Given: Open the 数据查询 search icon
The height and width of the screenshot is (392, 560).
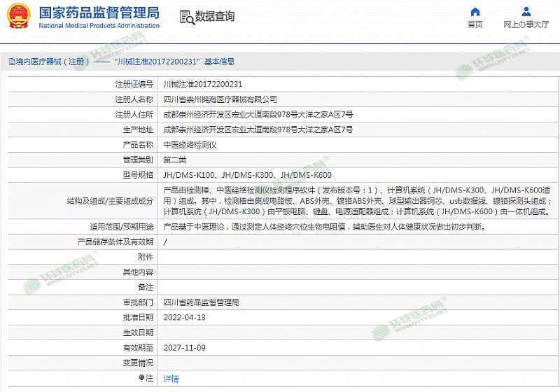Looking at the screenshot, I should tap(185, 17).
